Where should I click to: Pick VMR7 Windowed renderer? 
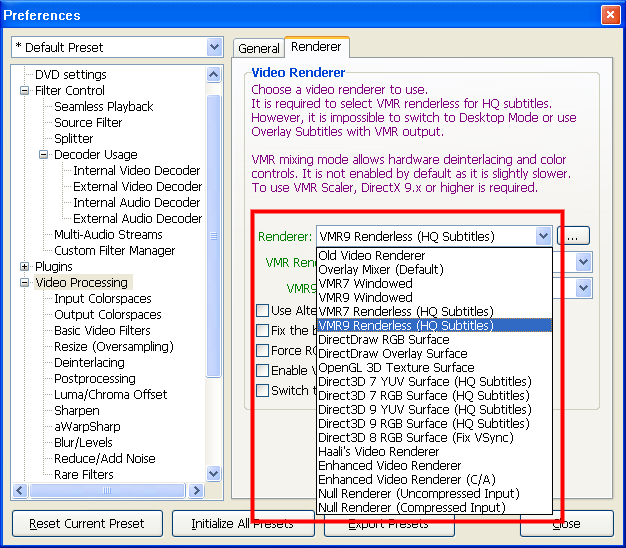(x=434, y=283)
